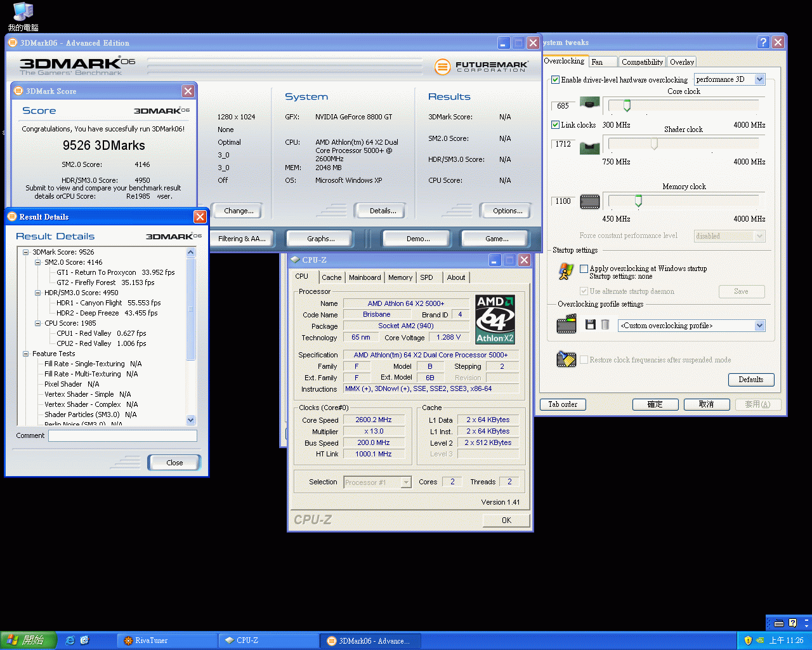Collapse the HDR/SM3.0 Score: 4950 node
This screenshot has width=812, height=650.
pos(38,293)
